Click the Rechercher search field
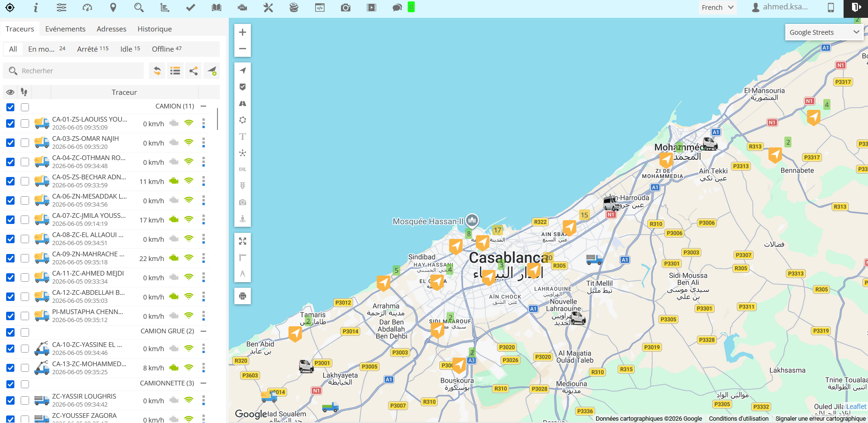868x423 pixels. pos(74,71)
